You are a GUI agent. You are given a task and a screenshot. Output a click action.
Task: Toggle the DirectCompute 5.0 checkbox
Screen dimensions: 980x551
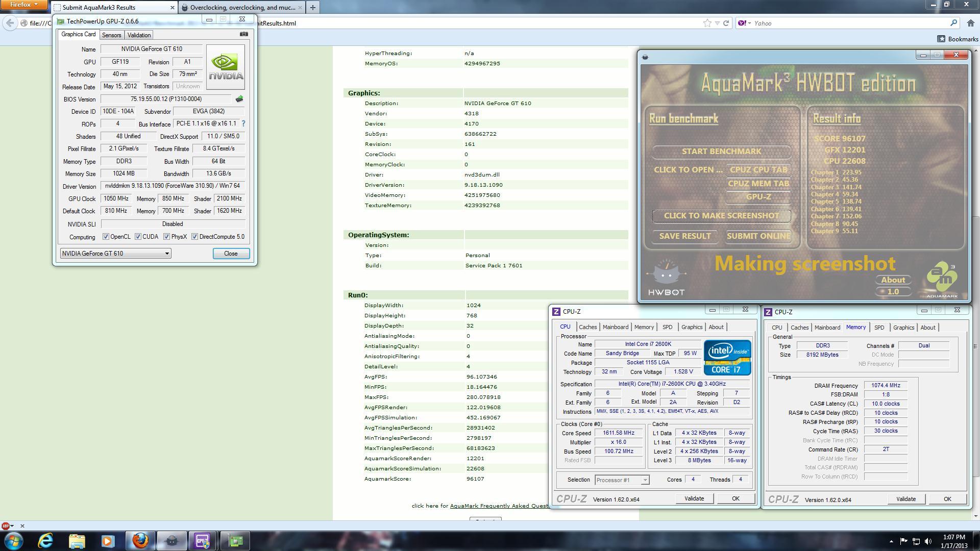[x=194, y=237]
